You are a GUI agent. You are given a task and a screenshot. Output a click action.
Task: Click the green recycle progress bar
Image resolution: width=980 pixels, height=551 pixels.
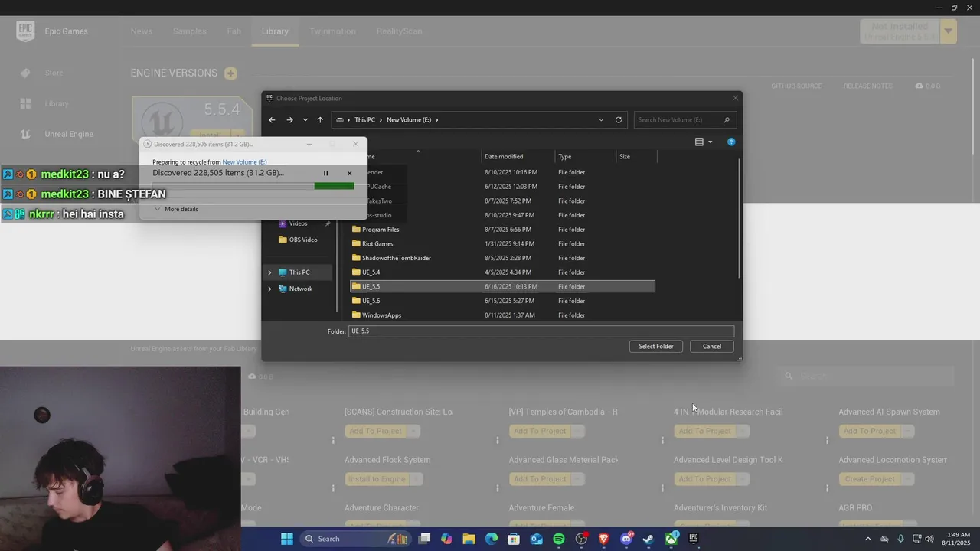(x=334, y=186)
